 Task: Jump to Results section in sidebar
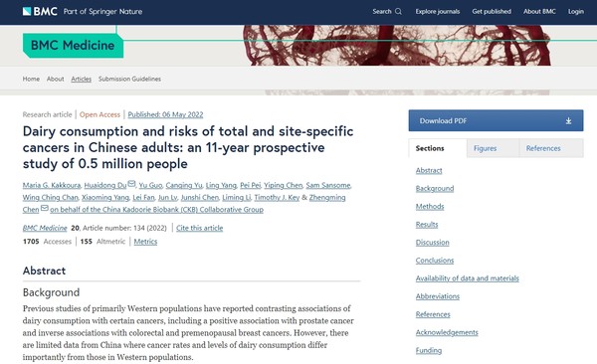427,225
